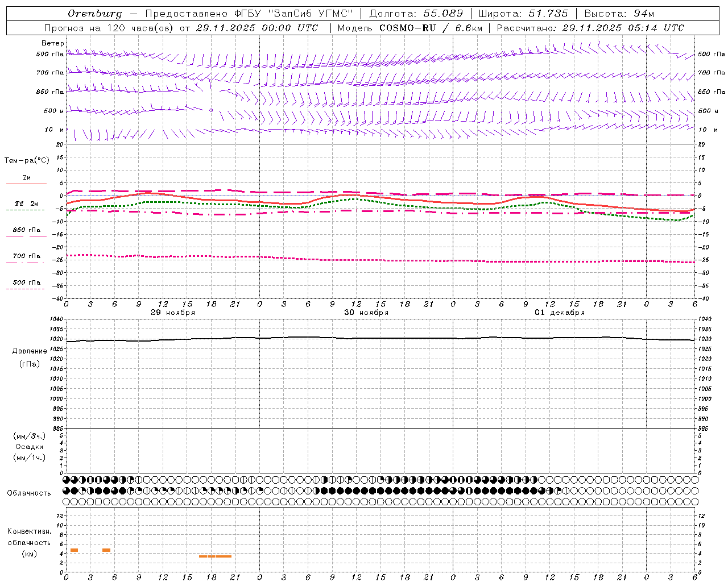728x582 pixels.
Task: Click legend line under '700 гПа' temperature label
Action: coord(25,263)
